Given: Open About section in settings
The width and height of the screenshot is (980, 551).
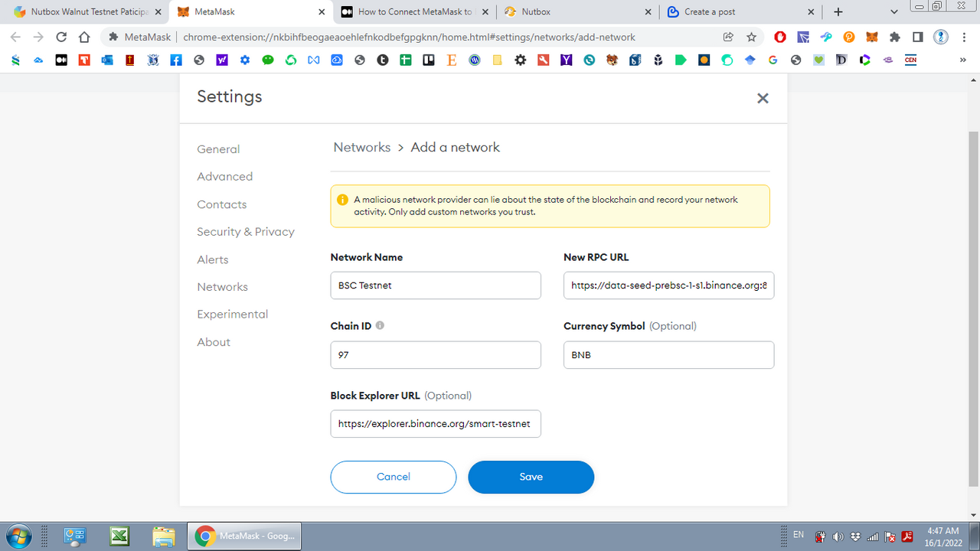Looking at the screenshot, I should (x=214, y=342).
